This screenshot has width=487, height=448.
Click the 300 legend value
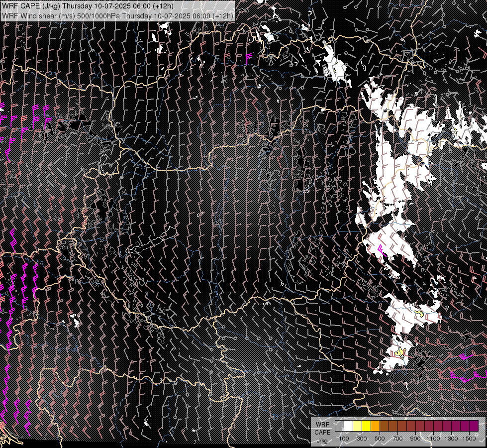[x=362, y=439]
